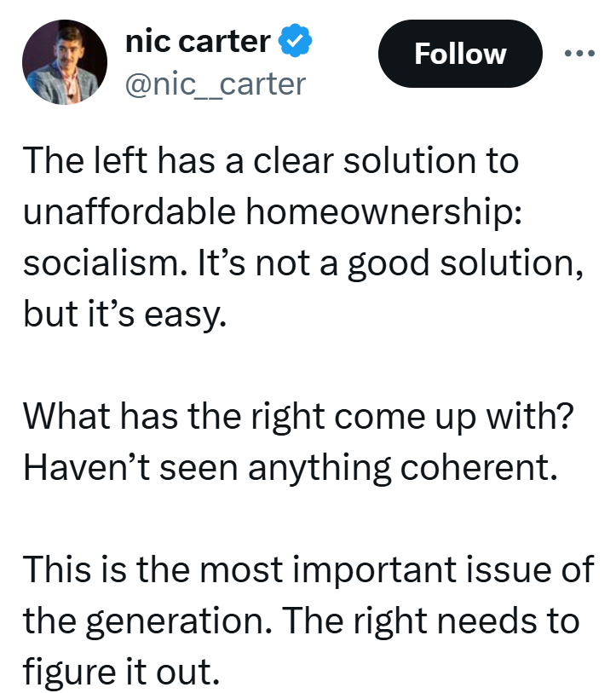The height and width of the screenshot is (693, 616).
Task: Click the word 'unaffordable' in the tweet
Action: pyautogui.click(x=129, y=211)
